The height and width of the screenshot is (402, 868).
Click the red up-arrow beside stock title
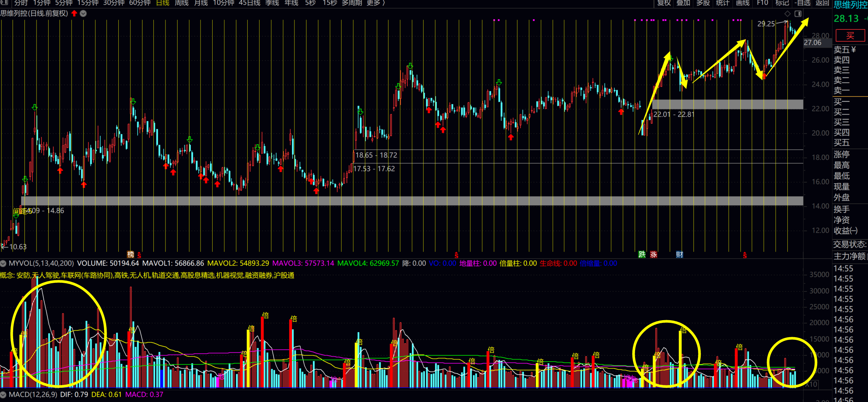(74, 14)
